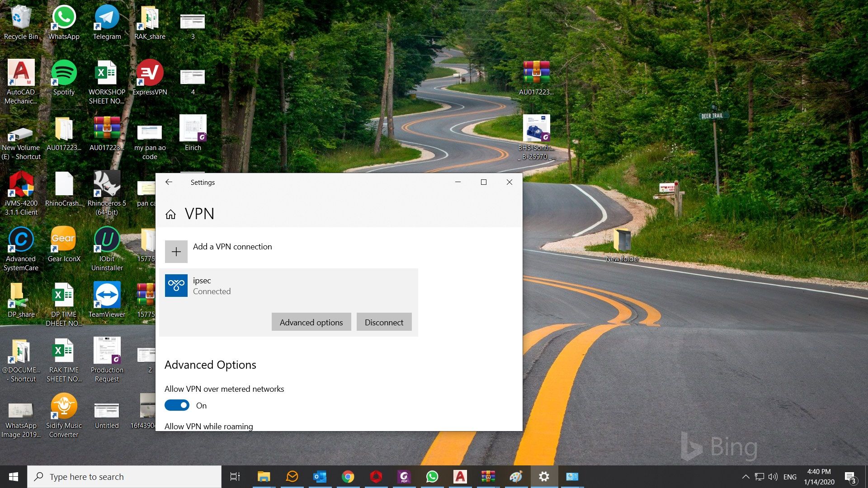Click the 'Type here to search' box
868x488 pixels.
pyautogui.click(x=124, y=477)
